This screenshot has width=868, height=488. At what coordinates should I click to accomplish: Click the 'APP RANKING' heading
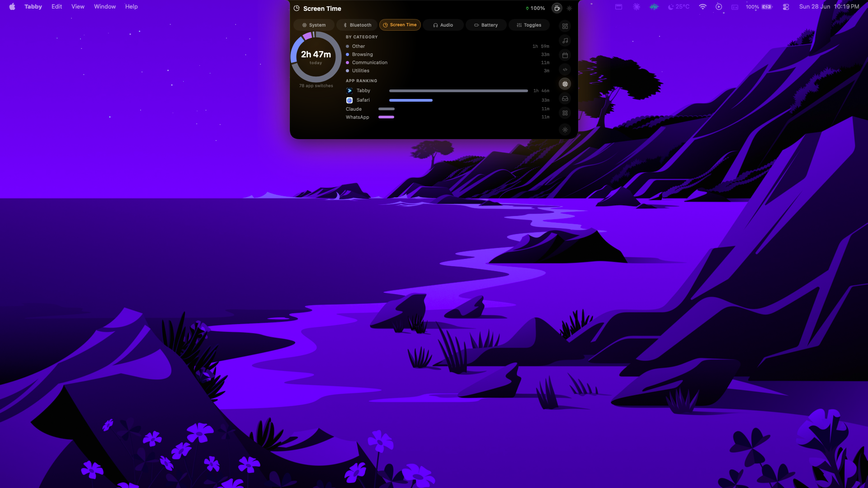click(361, 81)
